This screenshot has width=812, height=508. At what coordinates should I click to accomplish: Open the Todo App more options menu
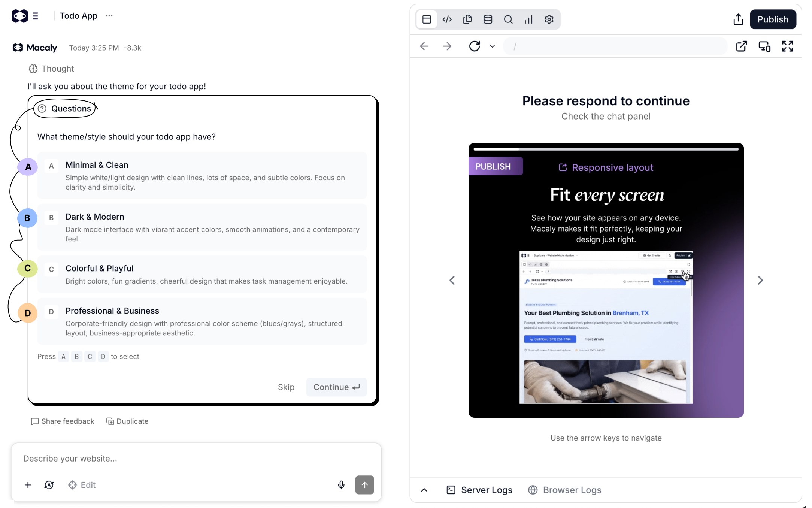[109, 16]
